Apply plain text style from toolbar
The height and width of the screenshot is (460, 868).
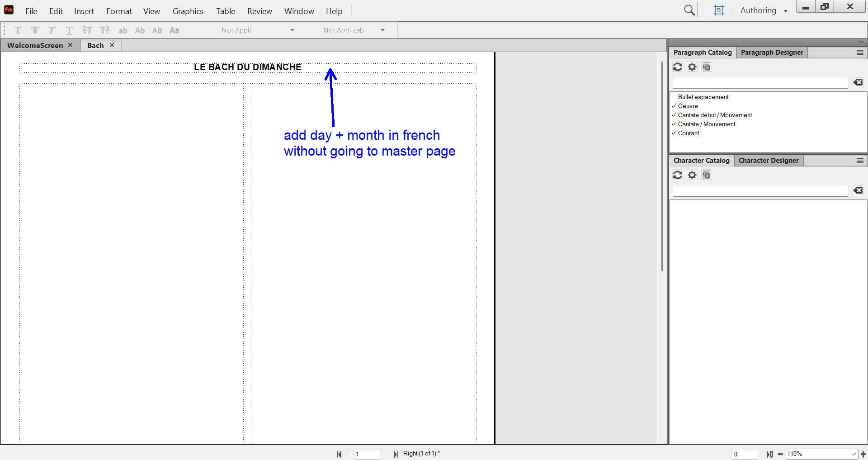coord(18,30)
